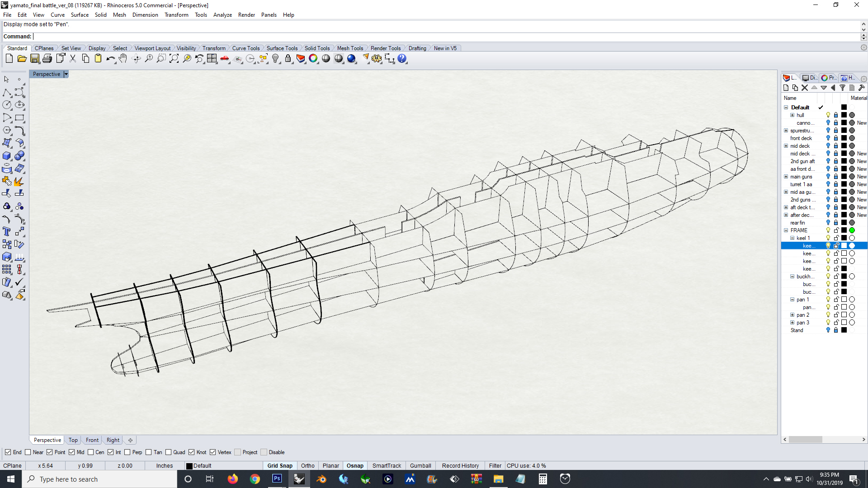This screenshot has width=868, height=488.
Task: Click the four-viewport layout icon
Action: tap(212, 59)
